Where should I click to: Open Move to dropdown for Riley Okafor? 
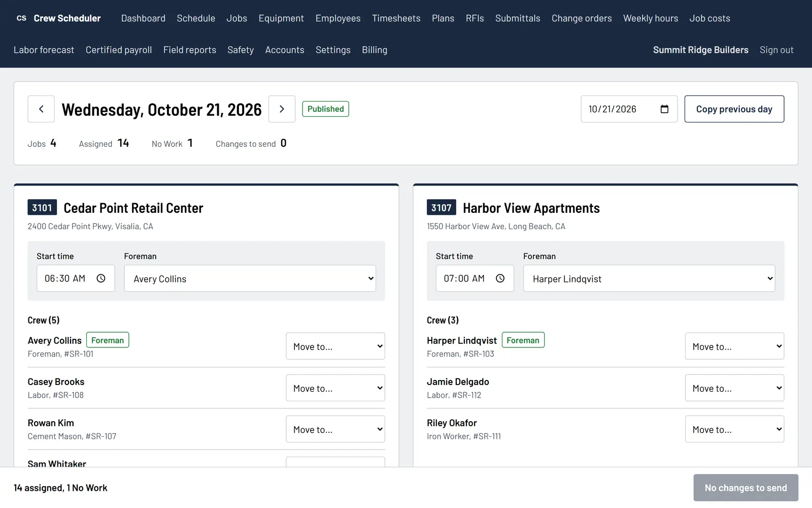point(734,429)
